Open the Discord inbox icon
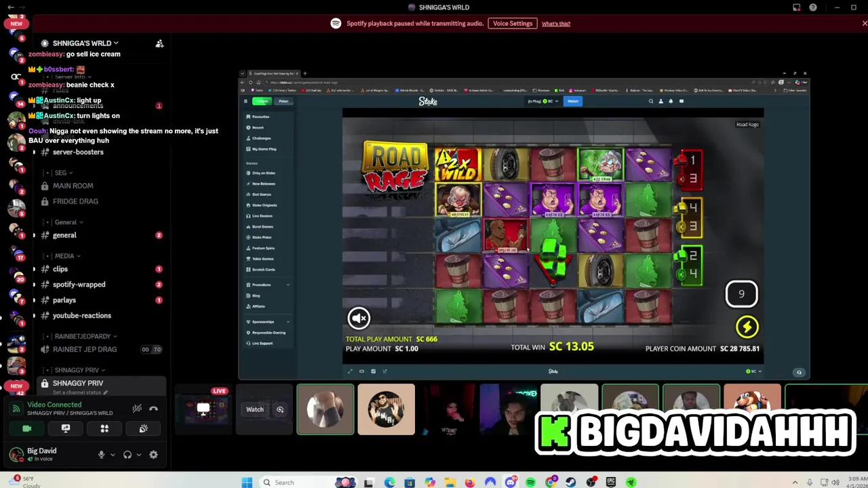The image size is (868, 488). (x=797, y=7)
